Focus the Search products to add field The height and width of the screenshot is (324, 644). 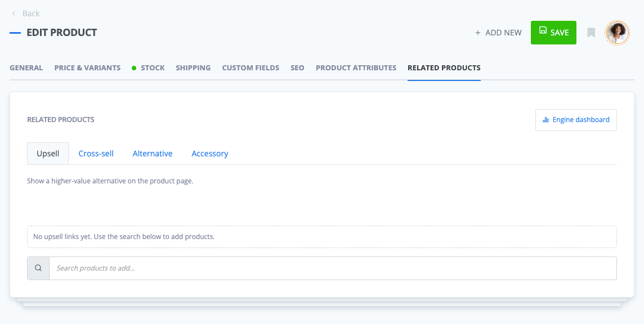point(333,268)
